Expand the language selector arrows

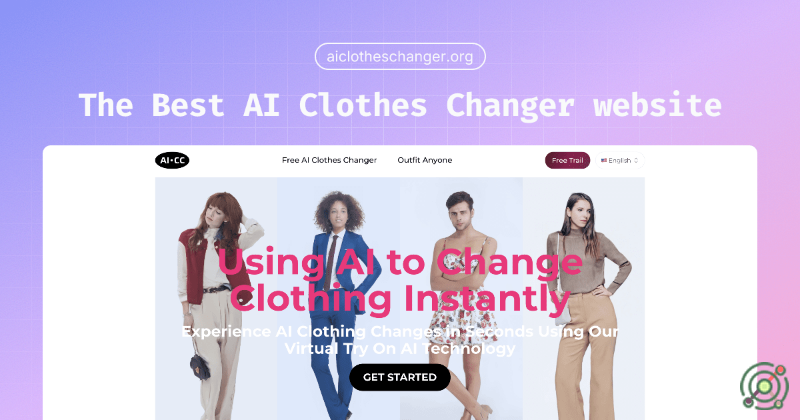[636, 160]
